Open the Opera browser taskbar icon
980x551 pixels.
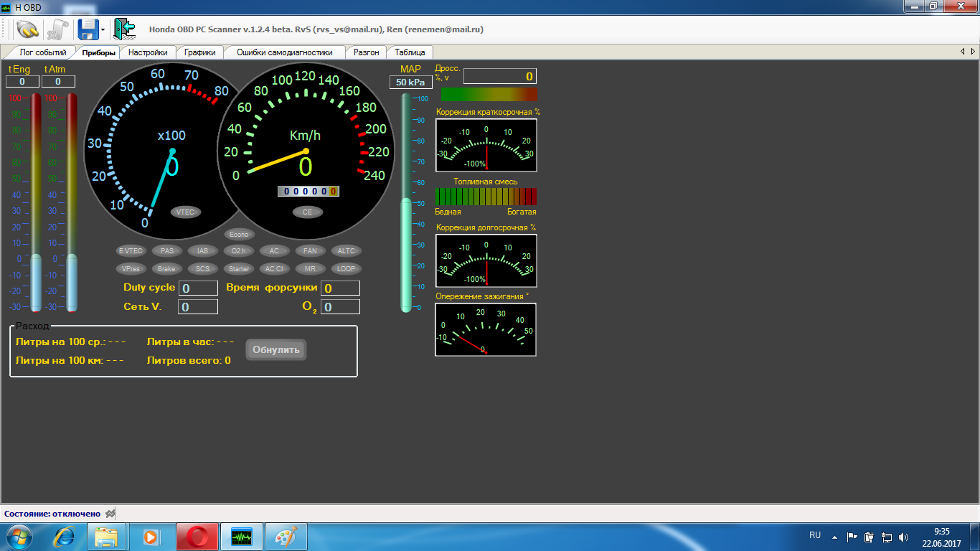click(x=197, y=537)
